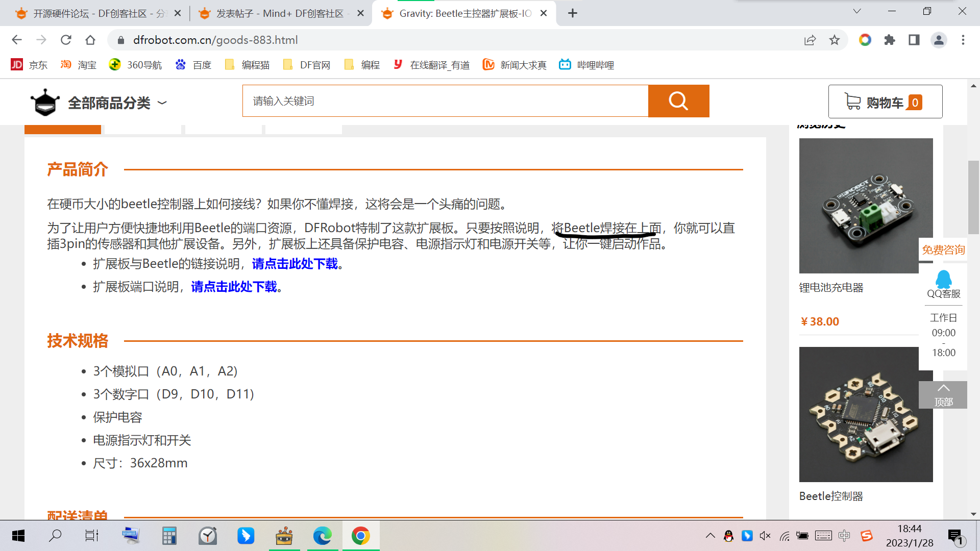The height and width of the screenshot is (551, 980).
Task: Open the Extensions puzzle-piece menu
Action: coord(890,40)
